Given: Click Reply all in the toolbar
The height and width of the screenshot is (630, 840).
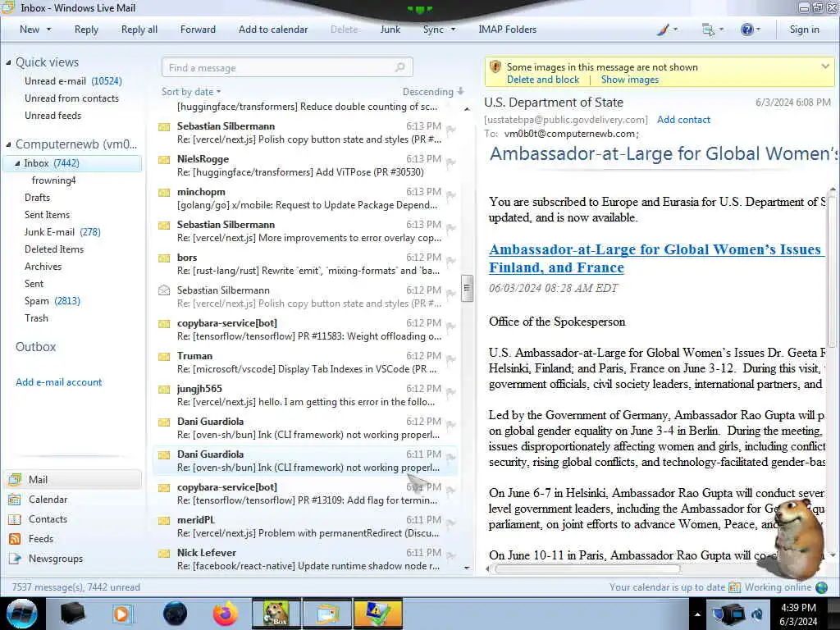Looking at the screenshot, I should pyautogui.click(x=139, y=30).
